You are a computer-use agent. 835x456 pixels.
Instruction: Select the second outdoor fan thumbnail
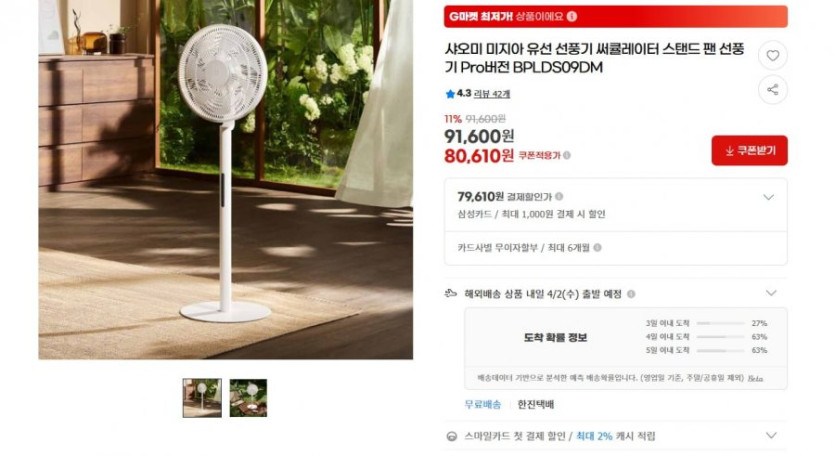[x=248, y=398]
